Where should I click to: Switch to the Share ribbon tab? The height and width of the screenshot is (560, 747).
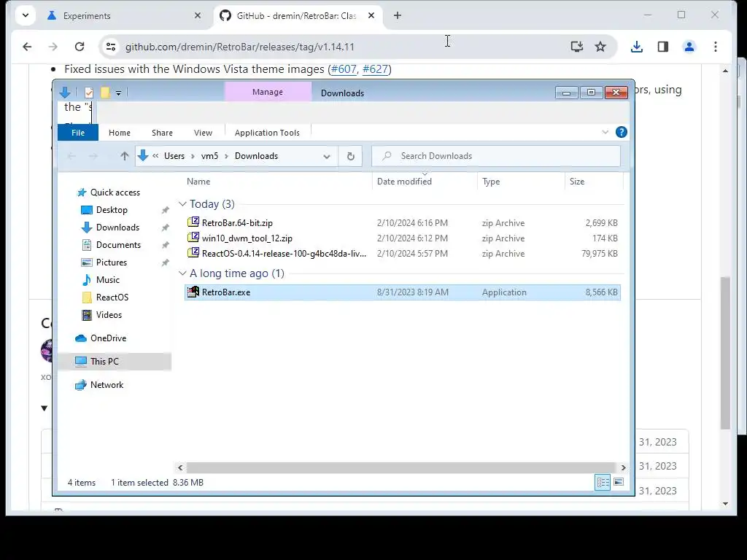(x=162, y=133)
